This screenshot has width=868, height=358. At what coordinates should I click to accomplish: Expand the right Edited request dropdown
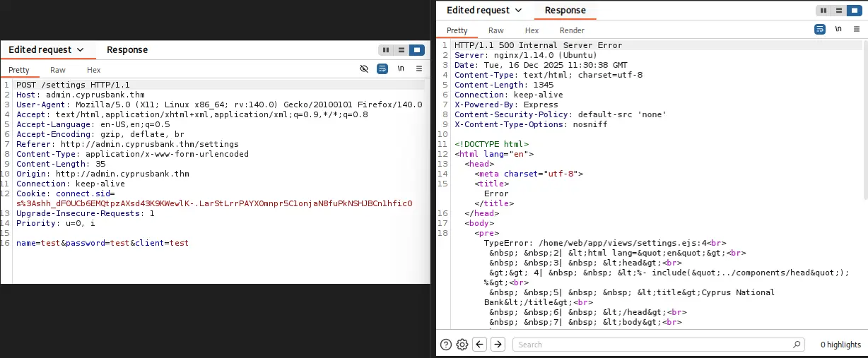pos(484,11)
